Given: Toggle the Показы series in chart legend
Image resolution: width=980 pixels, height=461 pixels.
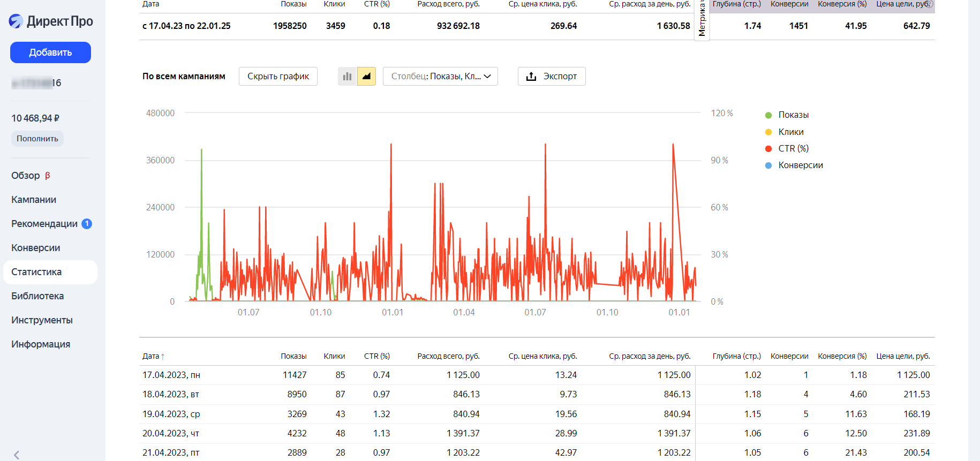Looking at the screenshot, I should click(x=793, y=115).
